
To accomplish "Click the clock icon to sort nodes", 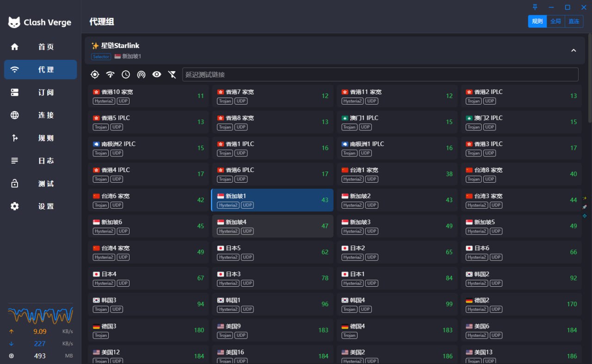I will pos(126,74).
